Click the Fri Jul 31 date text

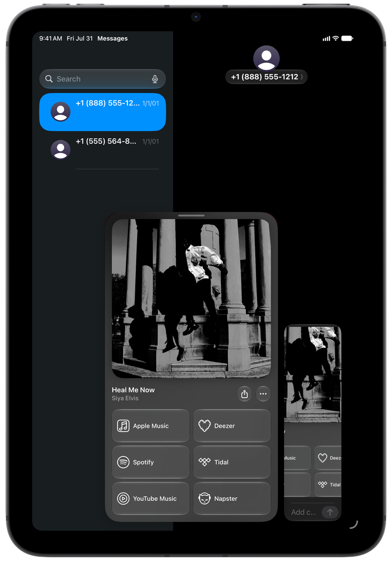pos(79,38)
